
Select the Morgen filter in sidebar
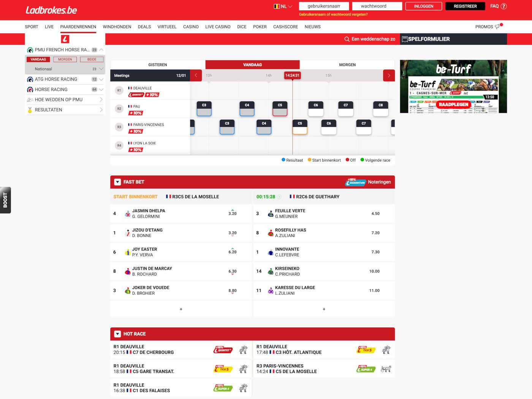pyautogui.click(x=65, y=59)
